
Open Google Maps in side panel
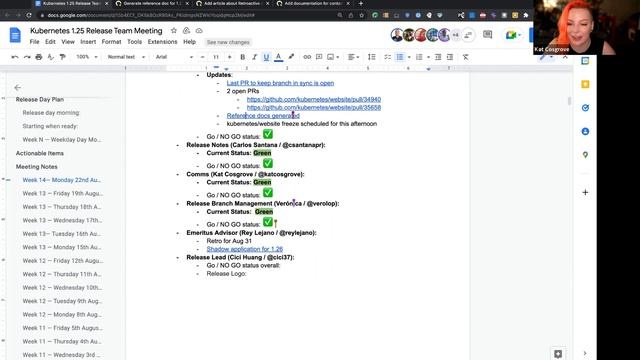coord(585,155)
